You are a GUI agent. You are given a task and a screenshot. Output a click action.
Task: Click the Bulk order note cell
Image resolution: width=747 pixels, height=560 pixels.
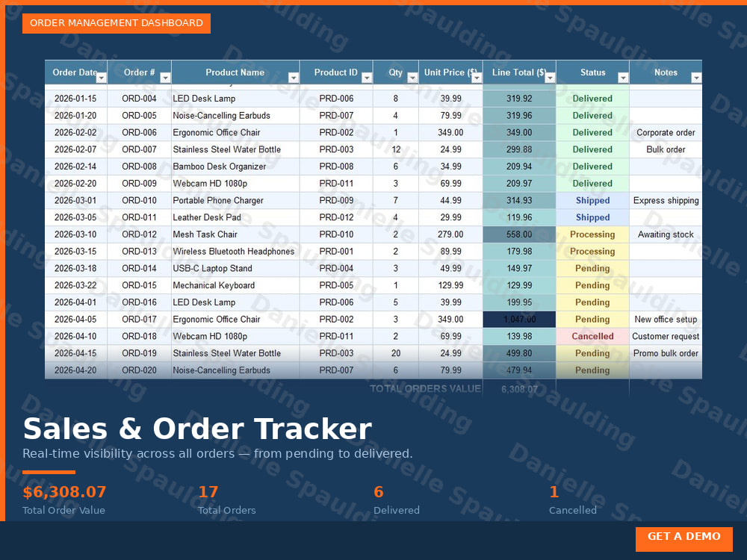click(x=666, y=149)
